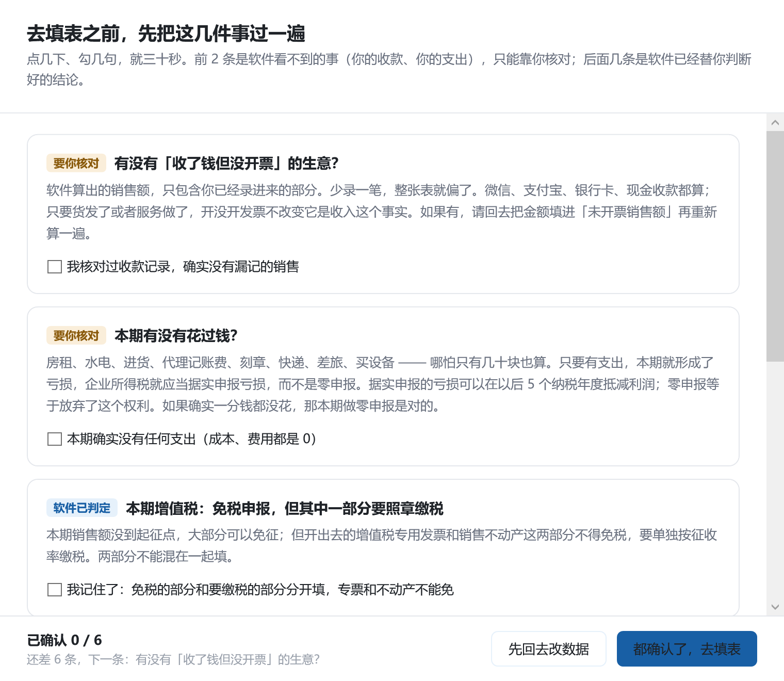
Task: Enable "我记住了：免税的部分和要缴税的部分分开填" checkbox
Action: [55, 590]
